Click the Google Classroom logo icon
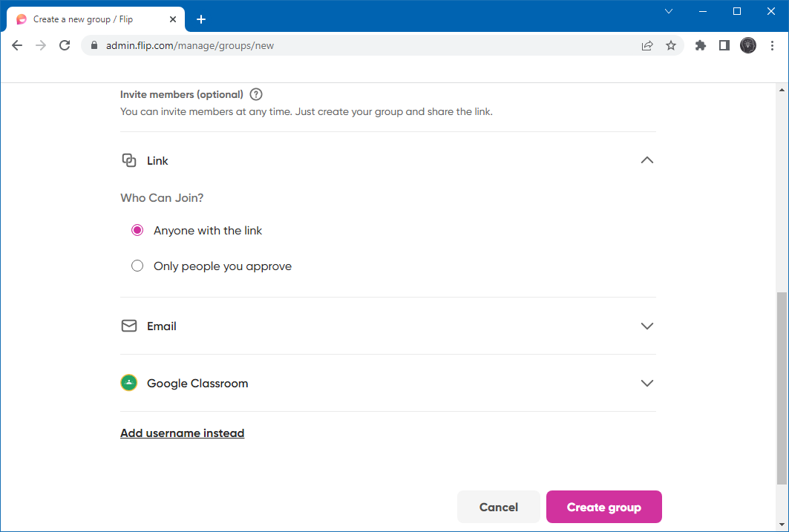The width and height of the screenshot is (789, 532). (129, 383)
